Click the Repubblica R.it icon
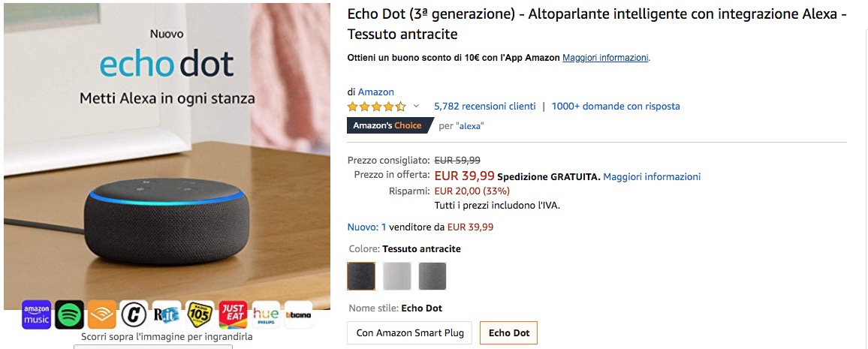 coord(167,314)
